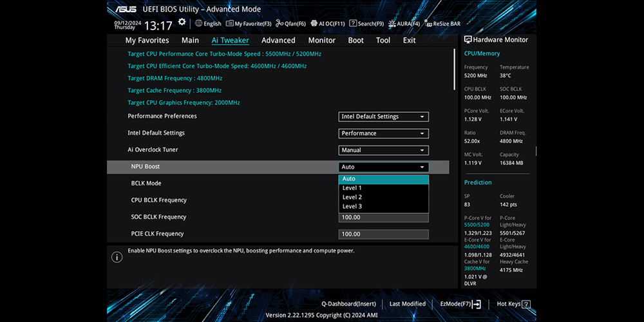Open the Monitor tab
Screen dimensions: 644x322
(x=322, y=40)
